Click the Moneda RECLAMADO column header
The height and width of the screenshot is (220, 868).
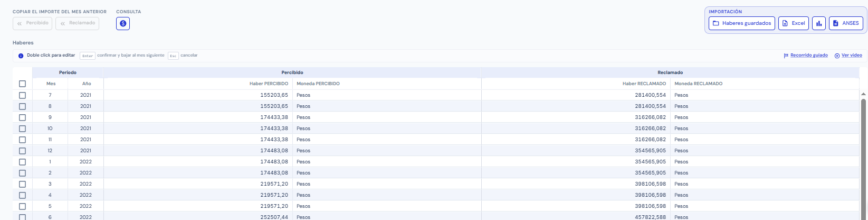[765, 84]
